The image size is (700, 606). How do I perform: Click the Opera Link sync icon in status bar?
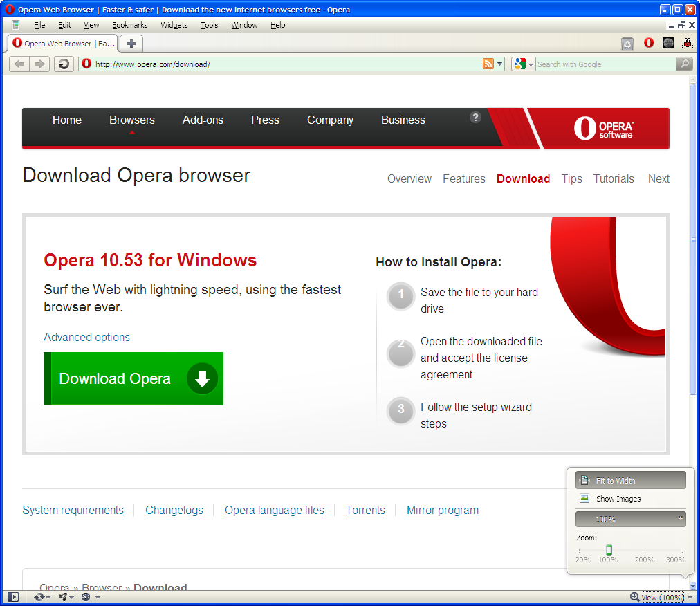[39, 597]
